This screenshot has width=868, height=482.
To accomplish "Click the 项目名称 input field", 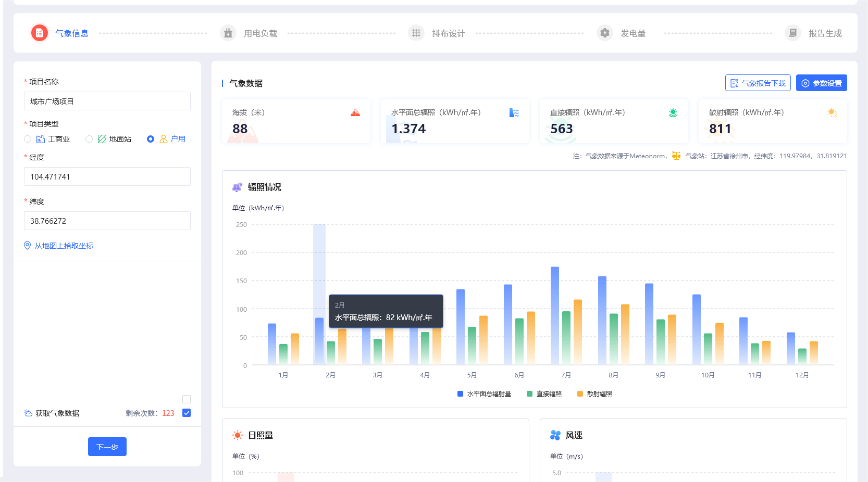I will coord(107,101).
